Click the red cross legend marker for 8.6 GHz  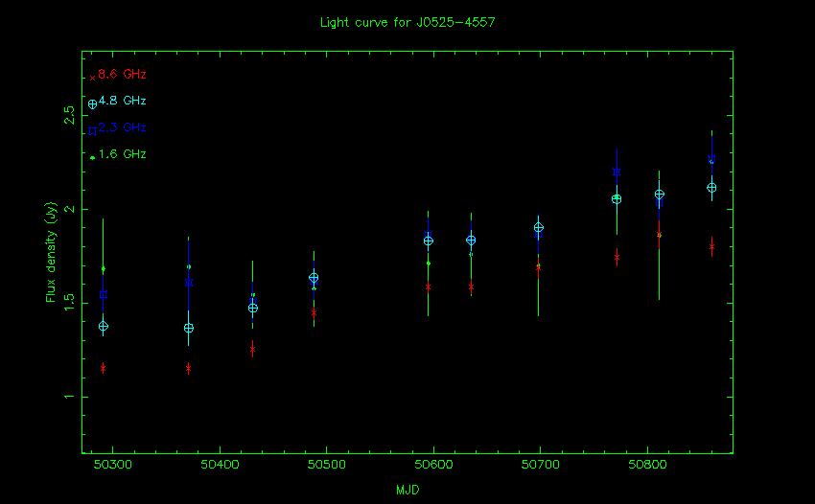pyautogui.click(x=92, y=79)
